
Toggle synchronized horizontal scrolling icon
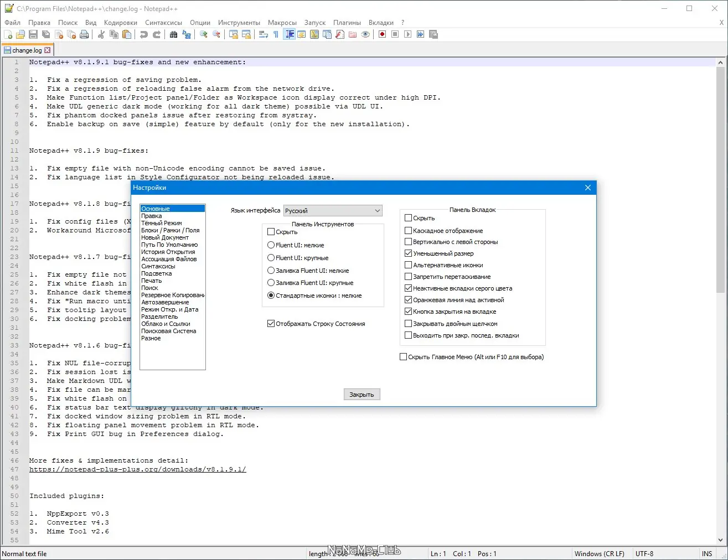click(x=246, y=34)
